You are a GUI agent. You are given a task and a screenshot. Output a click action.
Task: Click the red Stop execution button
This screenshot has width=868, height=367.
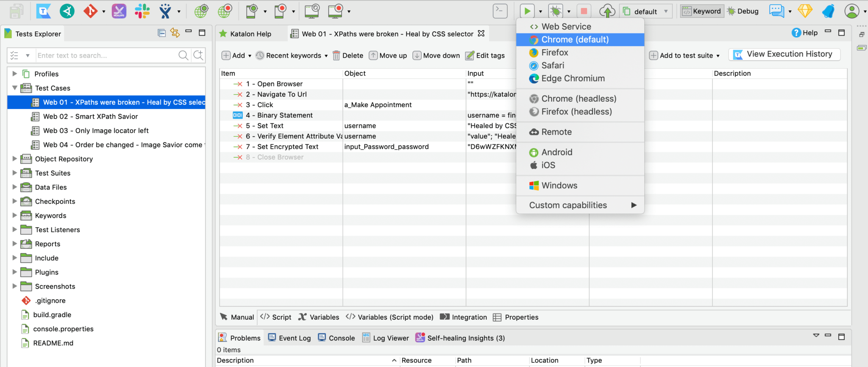point(584,11)
